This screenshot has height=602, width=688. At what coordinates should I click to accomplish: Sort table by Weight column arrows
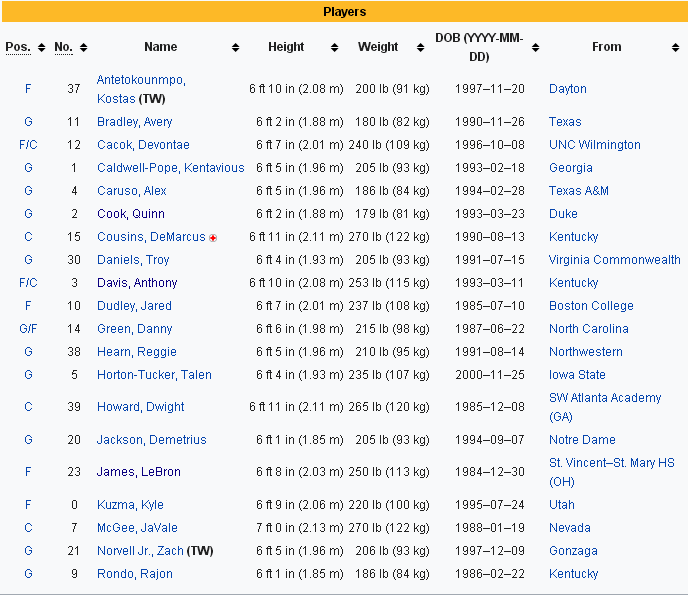pos(420,47)
